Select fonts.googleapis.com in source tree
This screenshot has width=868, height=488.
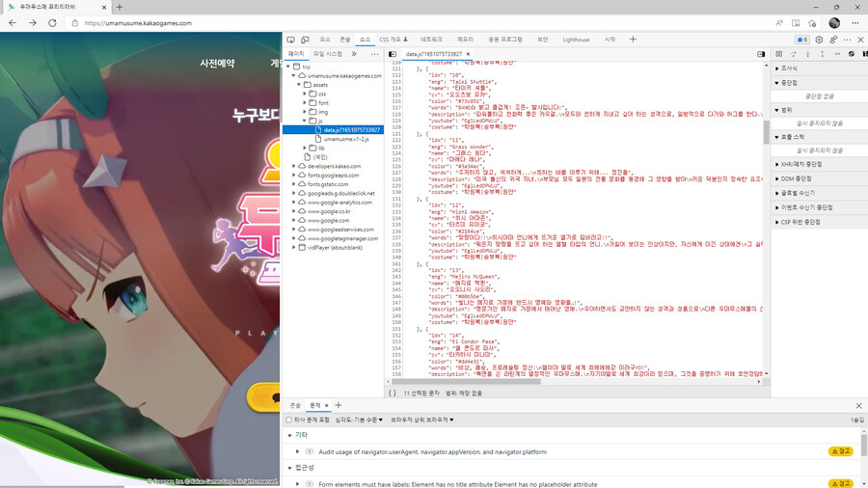point(334,175)
